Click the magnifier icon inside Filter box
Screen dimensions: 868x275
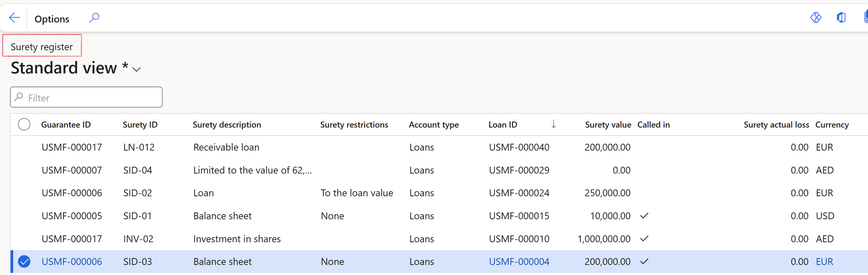tap(19, 97)
